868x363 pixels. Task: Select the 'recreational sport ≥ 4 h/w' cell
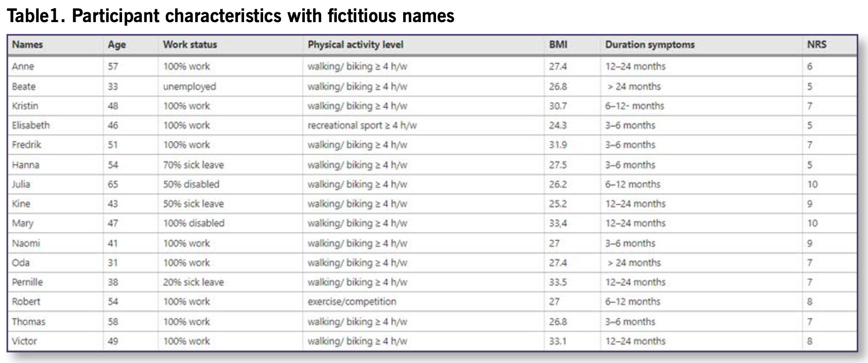point(362,125)
